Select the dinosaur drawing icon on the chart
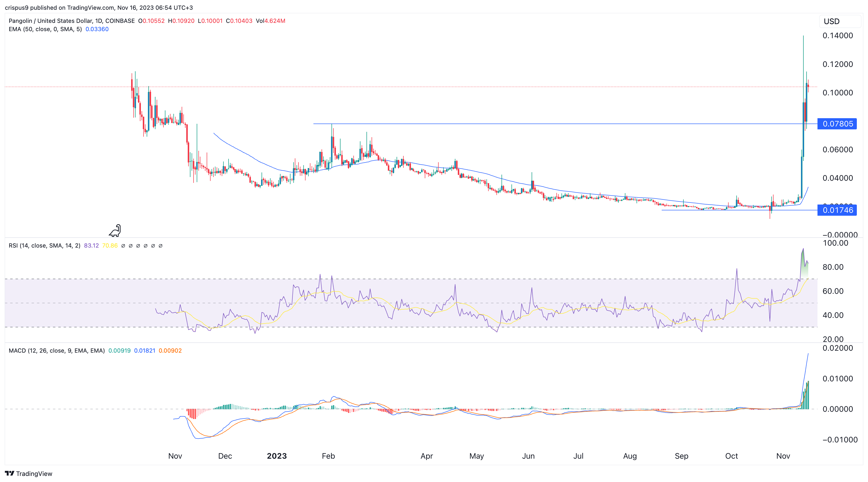This screenshot has width=868, height=482. 115,231
